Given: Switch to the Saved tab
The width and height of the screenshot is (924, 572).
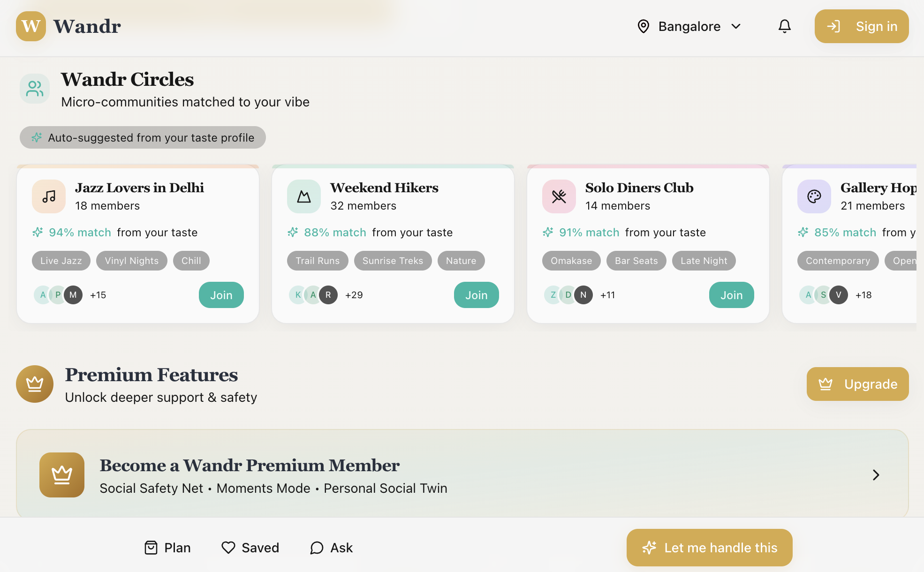Looking at the screenshot, I should [250, 547].
